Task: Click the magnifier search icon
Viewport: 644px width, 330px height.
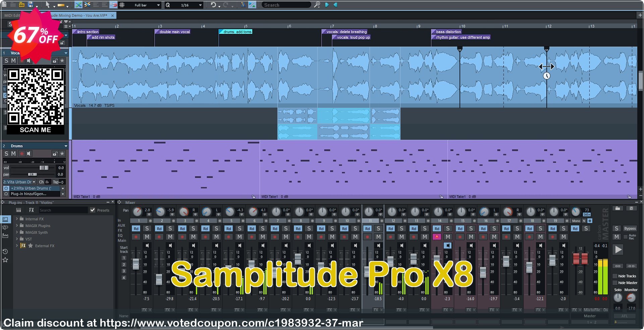Action: click(x=317, y=5)
